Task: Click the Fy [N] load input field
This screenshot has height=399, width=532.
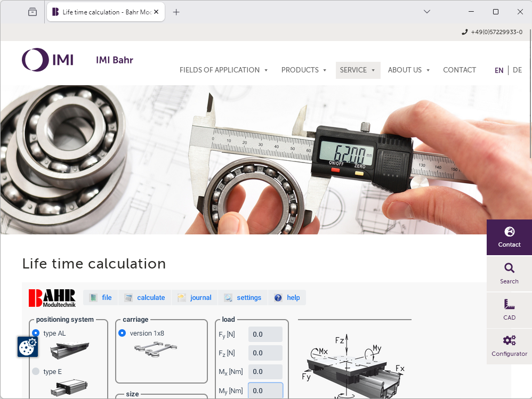Action: click(x=265, y=335)
